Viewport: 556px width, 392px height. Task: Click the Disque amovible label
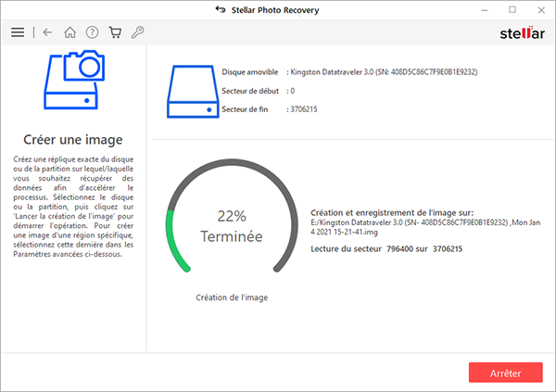pos(250,72)
